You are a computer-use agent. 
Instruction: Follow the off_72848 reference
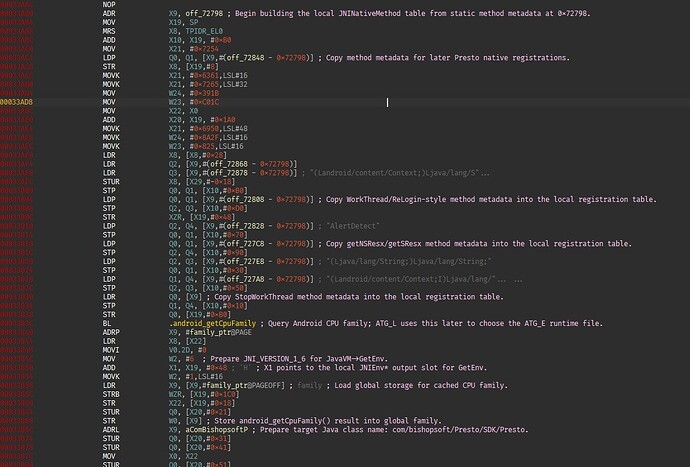(x=246, y=58)
